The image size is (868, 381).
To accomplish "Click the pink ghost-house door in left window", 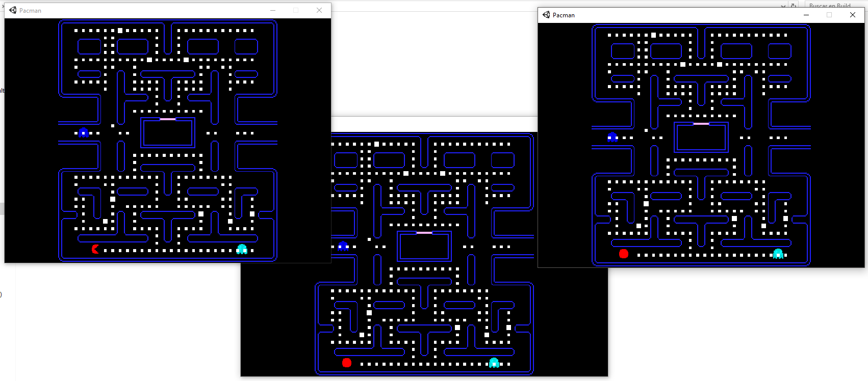I will point(168,119).
